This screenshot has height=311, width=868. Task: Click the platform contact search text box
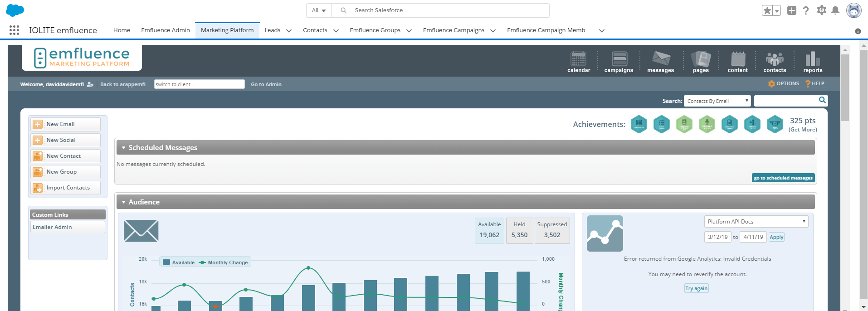click(786, 101)
